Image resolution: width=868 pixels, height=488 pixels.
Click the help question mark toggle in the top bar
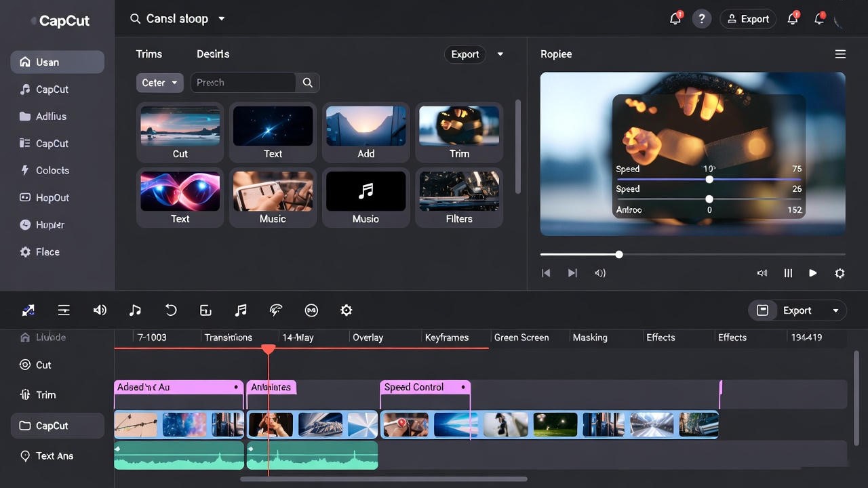(702, 18)
